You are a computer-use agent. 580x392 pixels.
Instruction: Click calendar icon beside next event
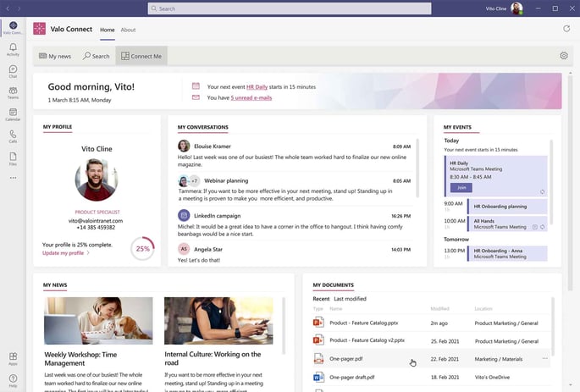[x=196, y=86]
